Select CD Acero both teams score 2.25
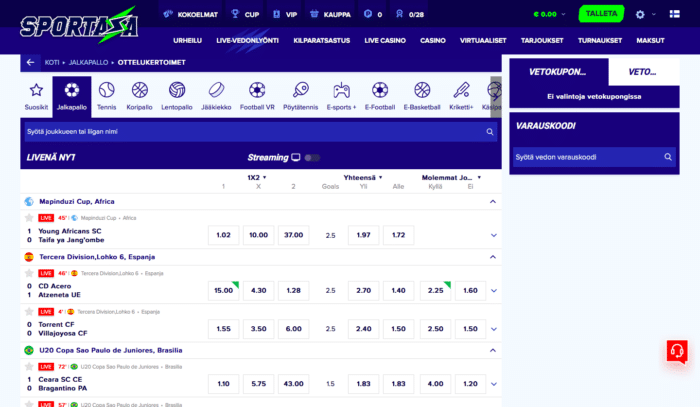Screen dimensions: 700x407 tap(435, 291)
